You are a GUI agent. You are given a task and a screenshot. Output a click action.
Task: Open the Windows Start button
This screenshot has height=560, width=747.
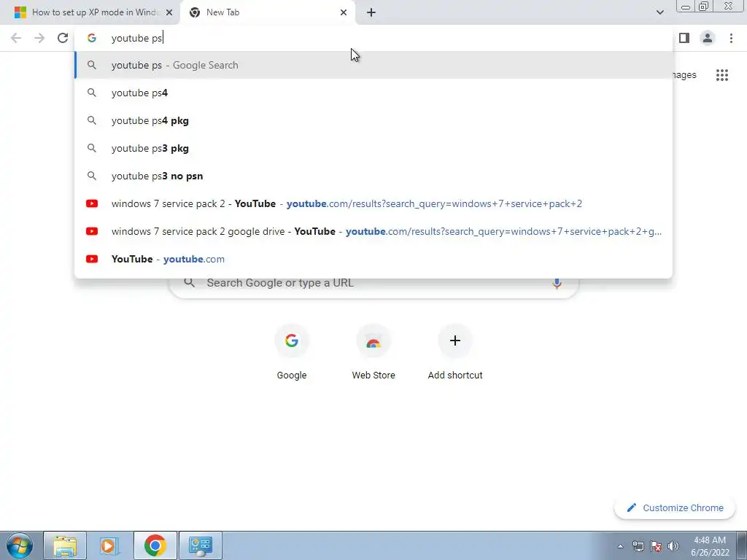click(x=20, y=545)
